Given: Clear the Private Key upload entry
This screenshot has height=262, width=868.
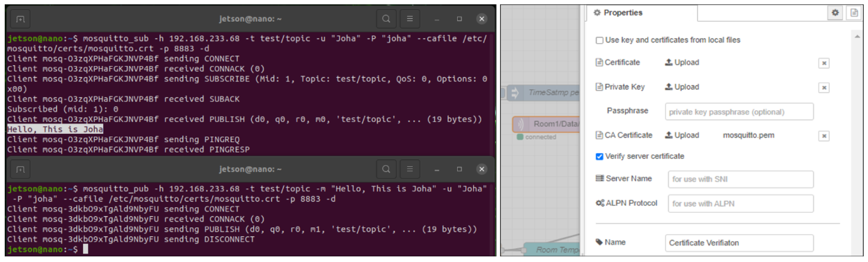Looking at the screenshot, I should 824,88.
